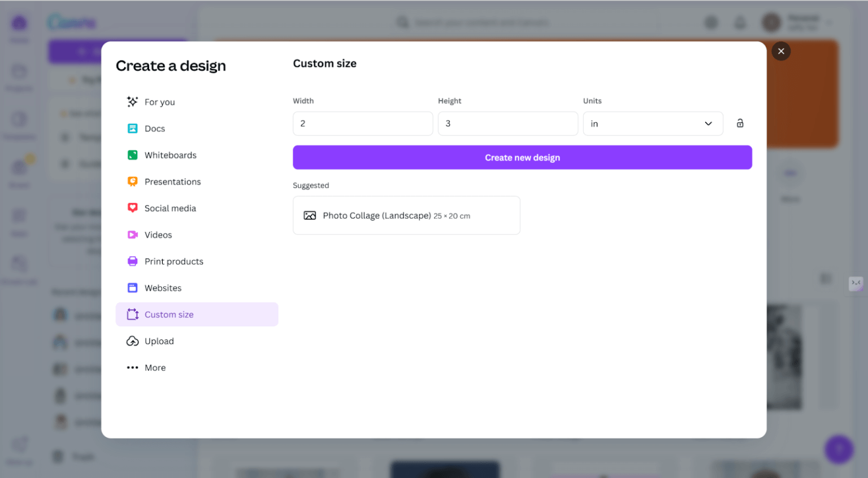Click the For you sparkle icon

(132, 102)
